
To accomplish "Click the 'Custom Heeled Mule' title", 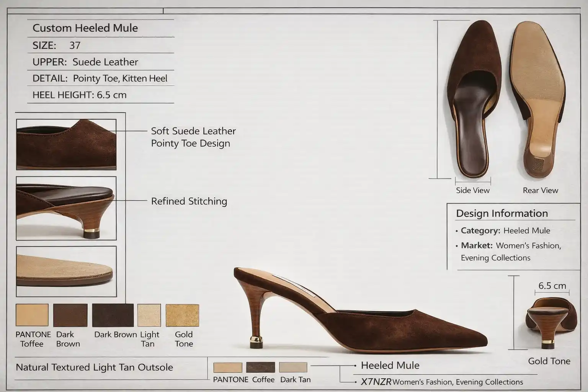I will pyautogui.click(x=85, y=28).
